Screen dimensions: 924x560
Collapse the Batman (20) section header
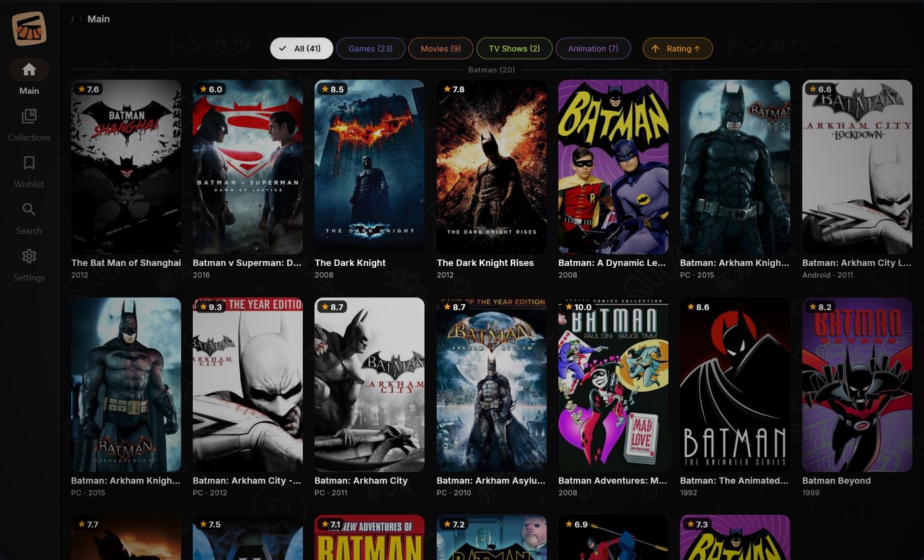492,69
